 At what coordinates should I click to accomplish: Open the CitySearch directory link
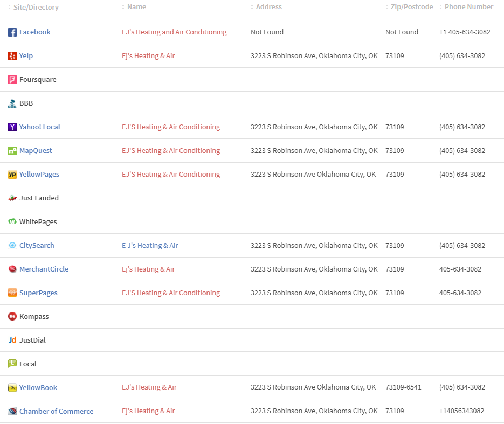pos(37,246)
